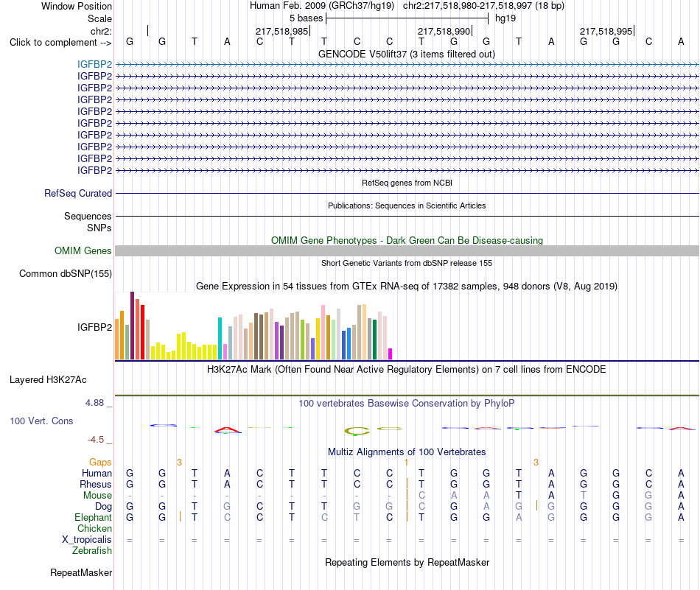Click the 217,518,995 ruler coordinate
Image resolution: width=700 pixels, height=590 pixels.
tap(606, 31)
